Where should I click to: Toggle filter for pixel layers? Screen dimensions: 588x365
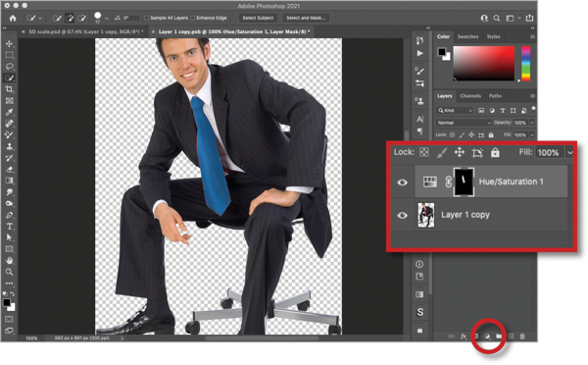tap(481, 111)
